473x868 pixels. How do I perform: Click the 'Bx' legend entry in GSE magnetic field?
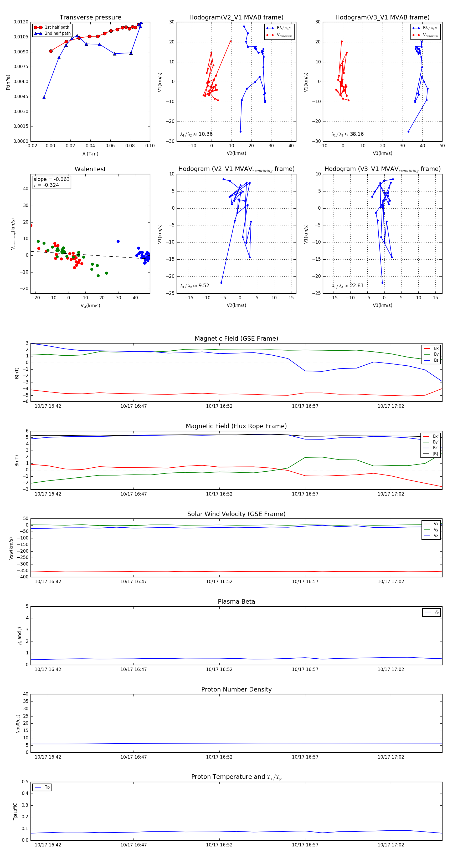431,349
